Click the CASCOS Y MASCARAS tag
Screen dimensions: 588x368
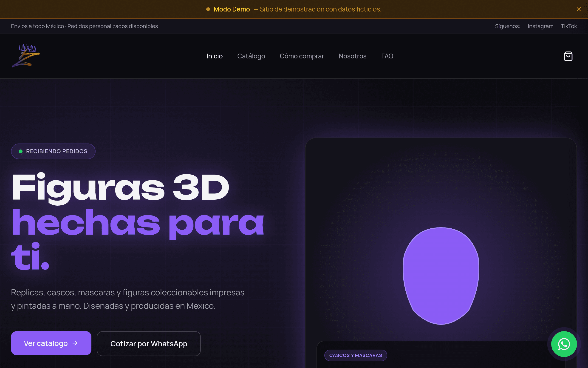(356, 355)
